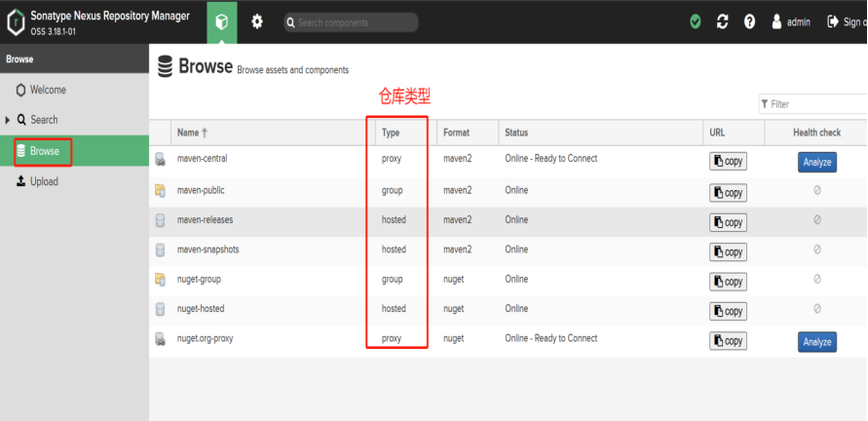The height and width of the screenshot is (421, 868).
Task: Open the maven-snapshots repository
Action: click(x=208, y=249)
